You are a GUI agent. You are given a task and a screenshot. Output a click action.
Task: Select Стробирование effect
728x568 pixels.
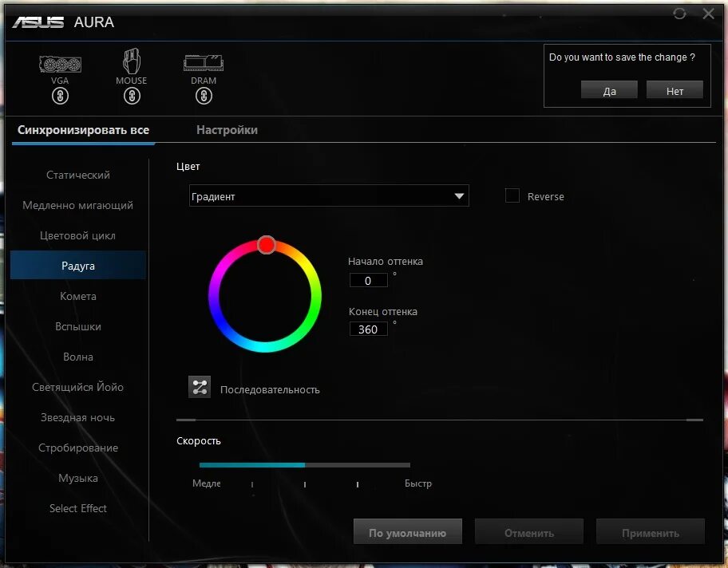[x=78, y=448]
